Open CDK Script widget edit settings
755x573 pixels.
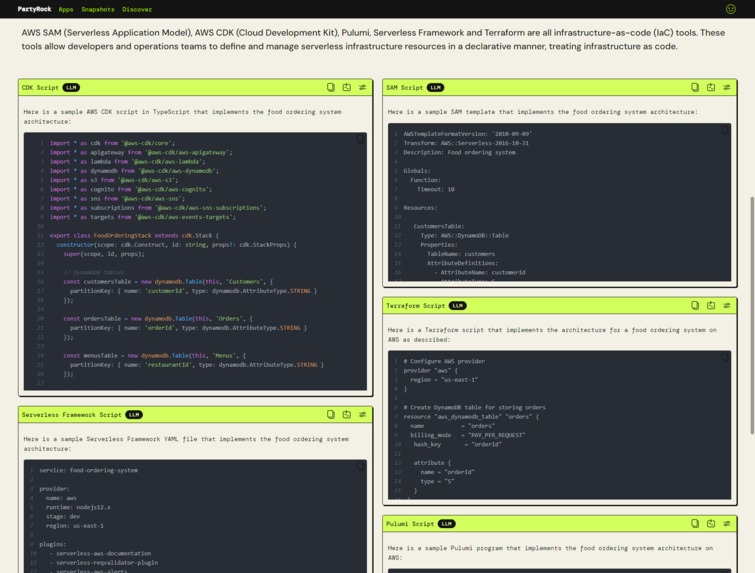coord(363,87)
